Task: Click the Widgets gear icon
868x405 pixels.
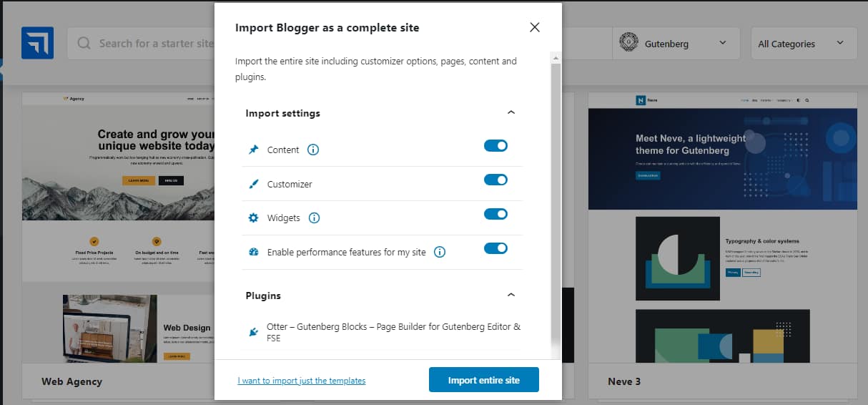Action: point(253,218)
